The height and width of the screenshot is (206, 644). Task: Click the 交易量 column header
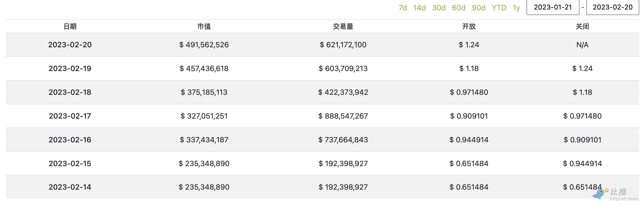coord(343,26)
